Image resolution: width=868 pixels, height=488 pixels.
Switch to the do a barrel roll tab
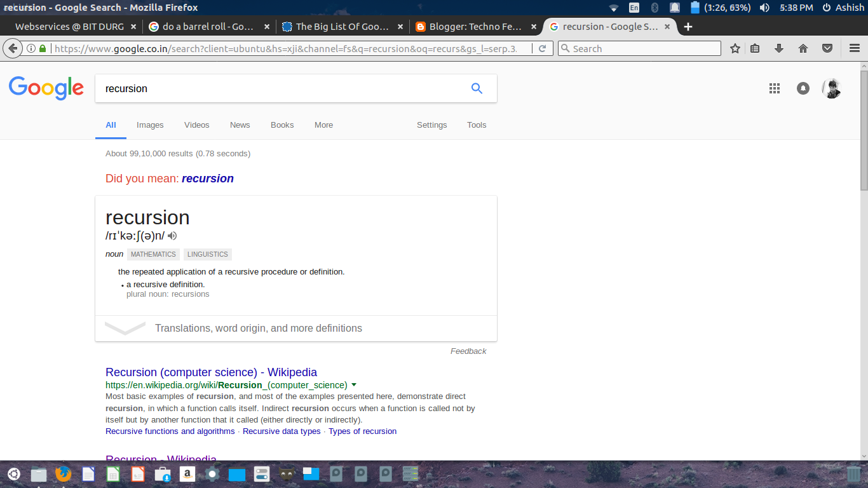coord(209,27)
